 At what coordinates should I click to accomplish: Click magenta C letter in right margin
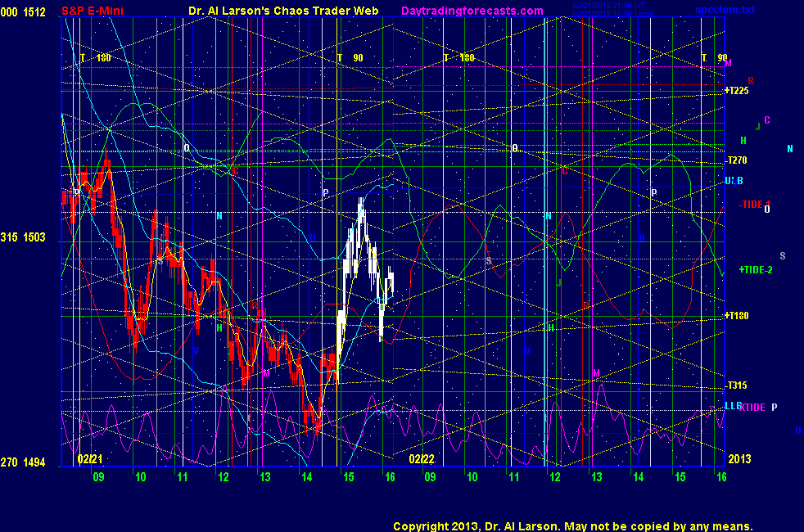767,120
